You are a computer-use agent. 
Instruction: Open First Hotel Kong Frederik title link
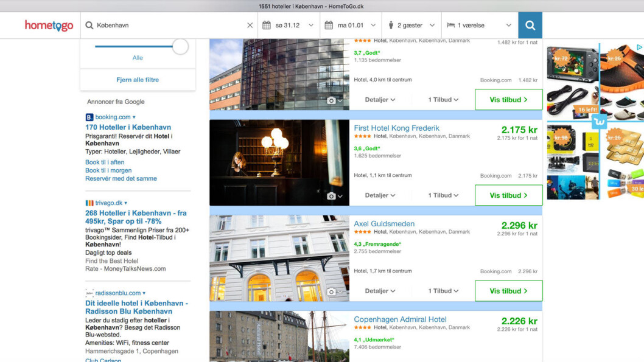point(396,128)
